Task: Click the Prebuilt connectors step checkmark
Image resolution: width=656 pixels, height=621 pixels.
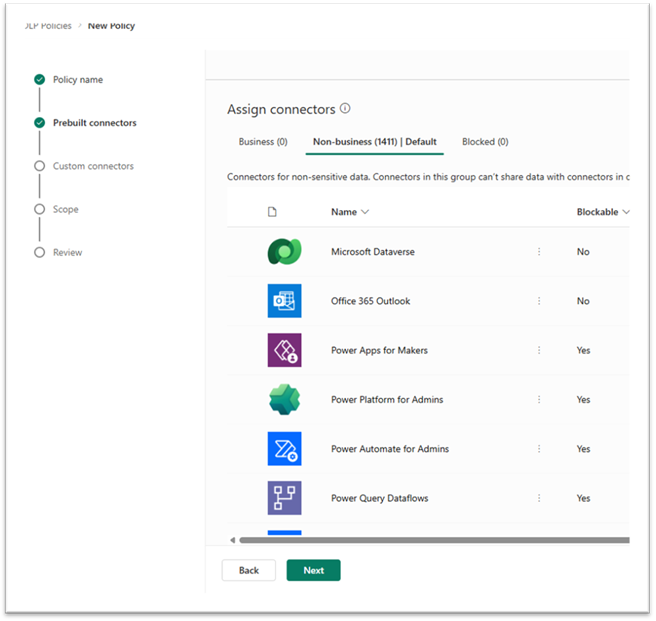Action: pyautogui.click(x=40, y=123)
